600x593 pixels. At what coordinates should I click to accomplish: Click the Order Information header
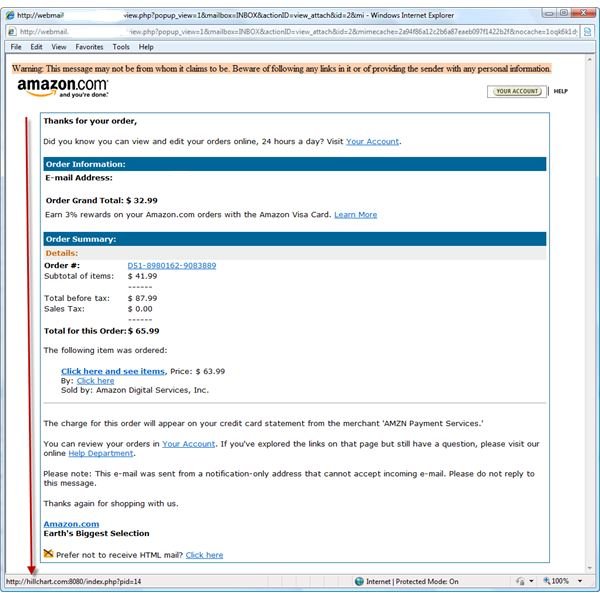pos(295,164)
